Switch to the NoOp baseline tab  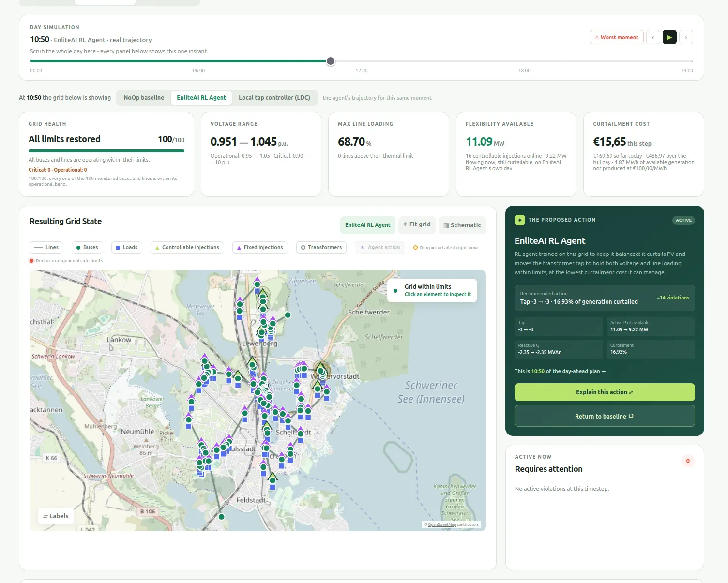(144, 98)
